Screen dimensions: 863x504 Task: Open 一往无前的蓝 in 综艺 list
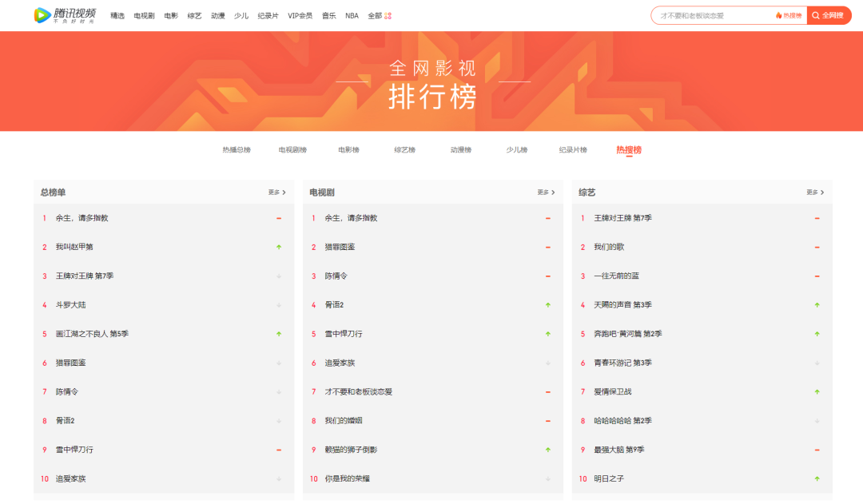coord(616,276)
